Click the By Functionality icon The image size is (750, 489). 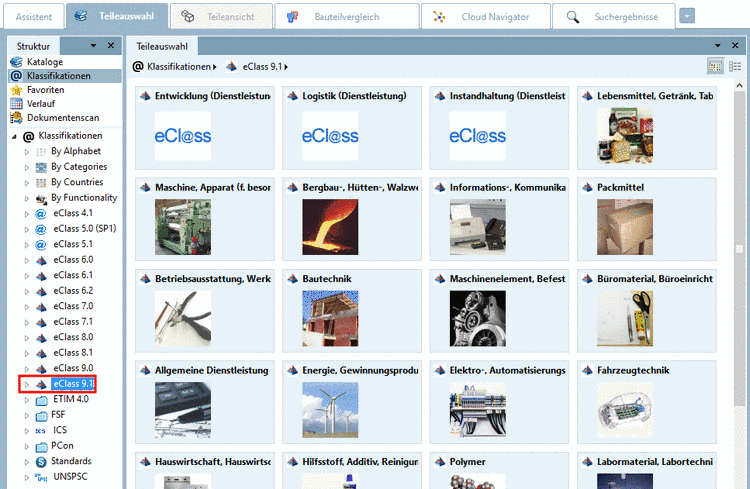click(41, 199)
